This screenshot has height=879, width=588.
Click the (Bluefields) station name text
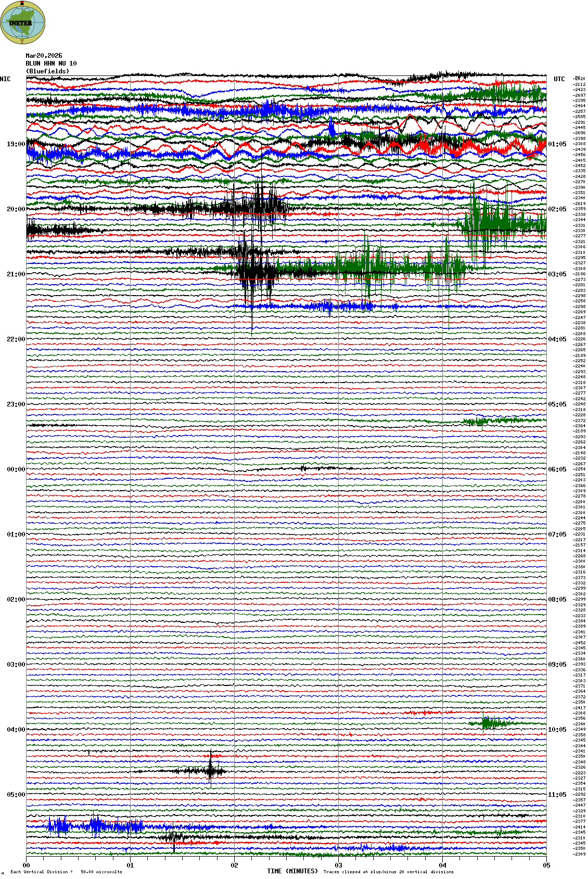pos(47,71)
